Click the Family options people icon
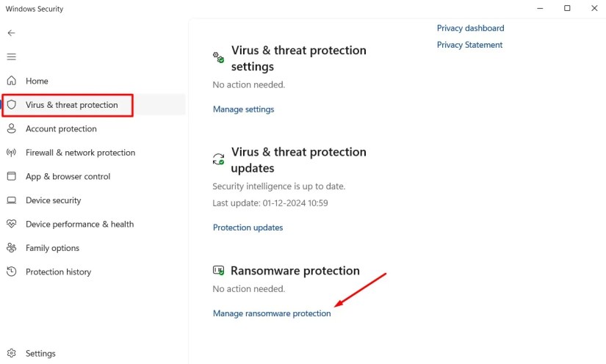 click(11, 248)
